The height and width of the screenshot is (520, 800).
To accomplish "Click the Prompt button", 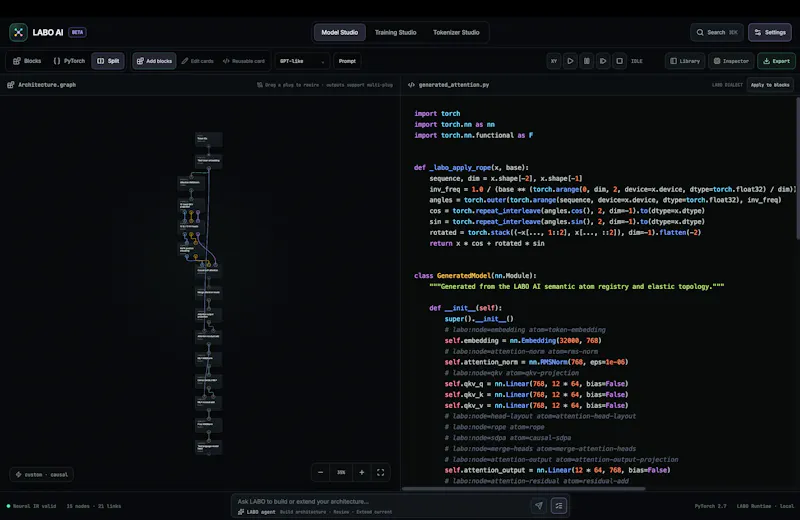I will click(x=347, y=61).
